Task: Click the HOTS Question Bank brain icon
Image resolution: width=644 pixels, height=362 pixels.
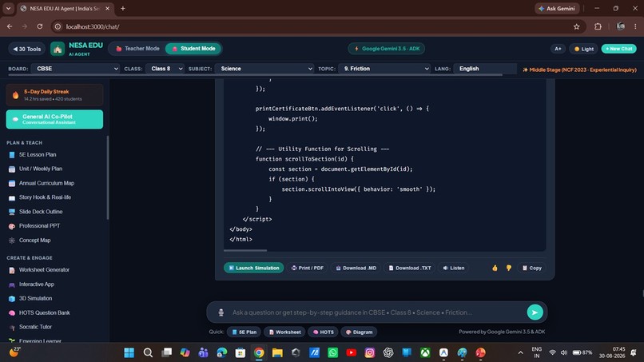Action: [x=12, y=313]
